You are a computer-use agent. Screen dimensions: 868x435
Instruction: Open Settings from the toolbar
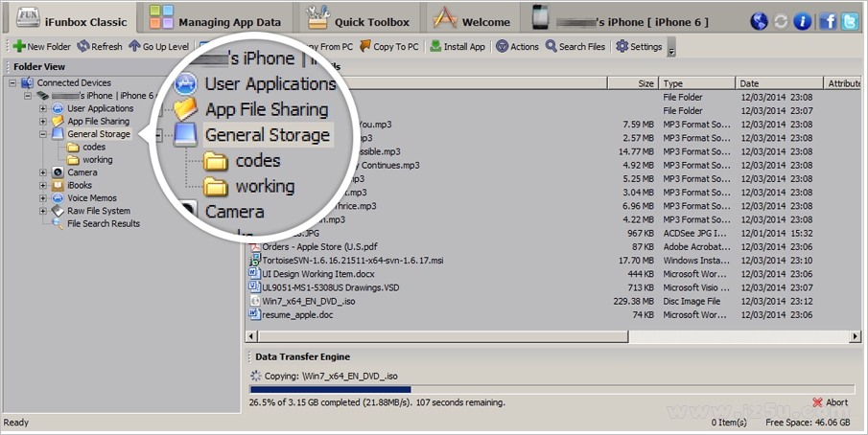640,46
